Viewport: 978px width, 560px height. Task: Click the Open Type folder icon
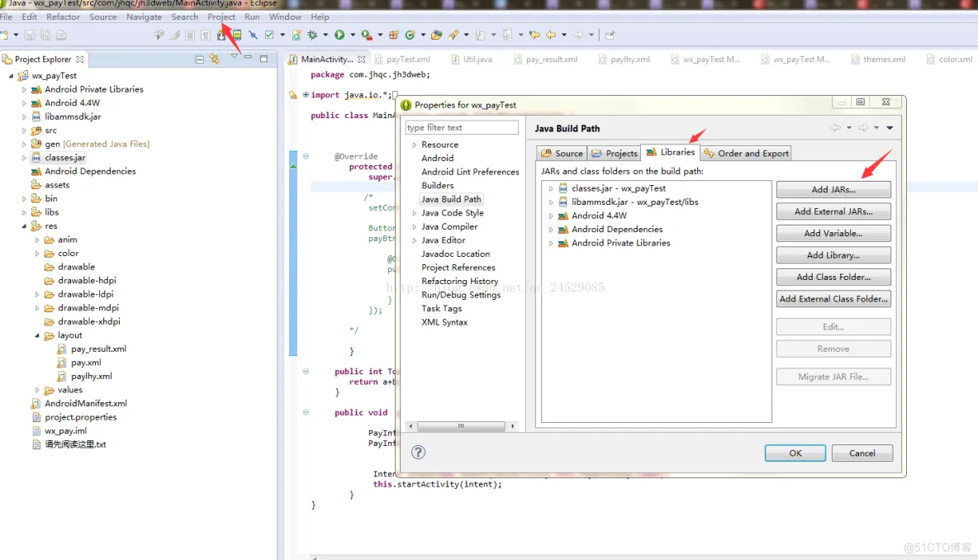(x=437, y=35)
